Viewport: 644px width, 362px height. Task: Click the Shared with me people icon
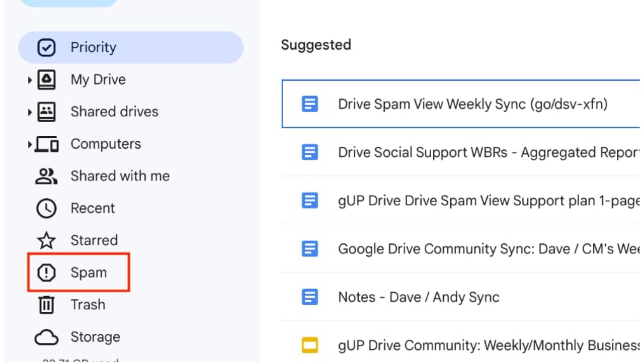(x=46, y=176)
